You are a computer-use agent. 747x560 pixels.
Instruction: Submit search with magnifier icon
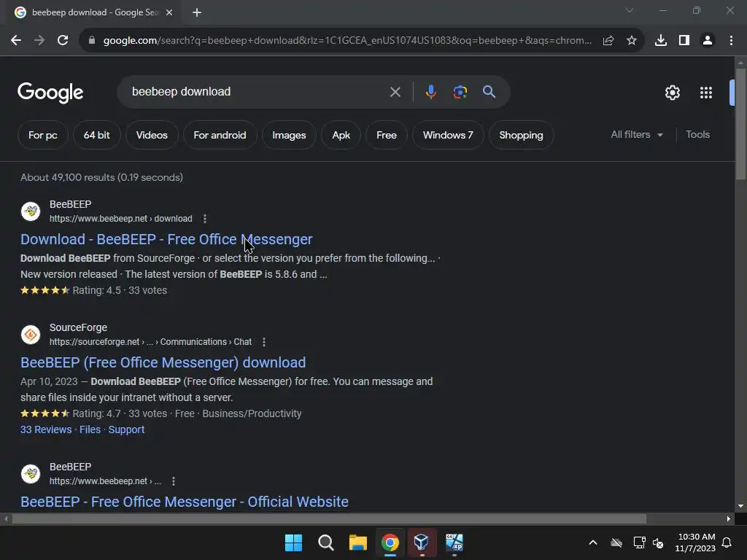tap(489, 92)
